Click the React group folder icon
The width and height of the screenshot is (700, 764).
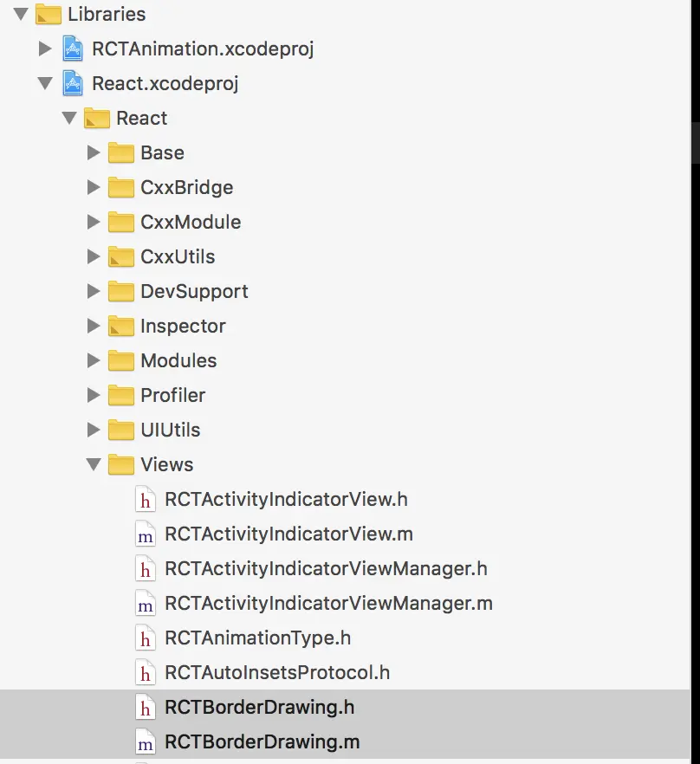click(96, 118)
